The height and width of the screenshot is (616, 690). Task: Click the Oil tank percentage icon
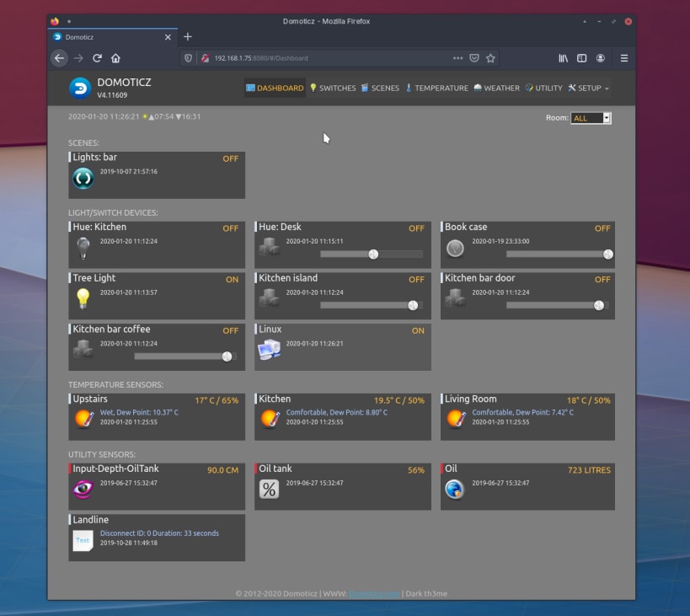(x=269, y=489)
